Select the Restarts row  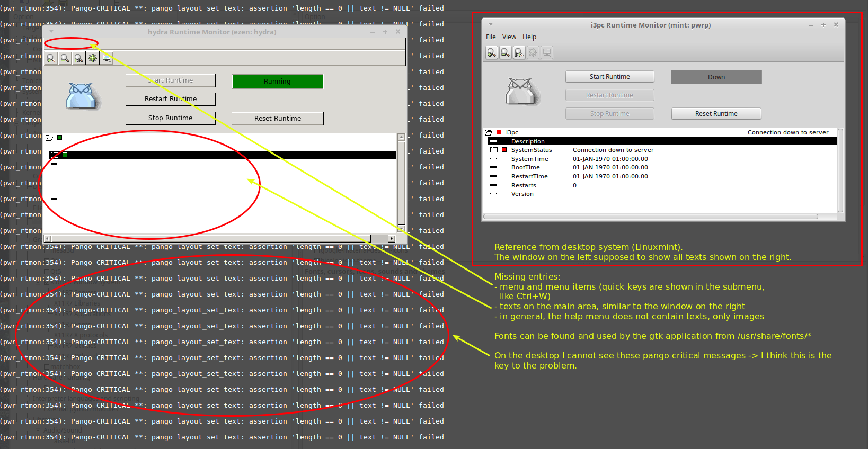click(662, 185)
